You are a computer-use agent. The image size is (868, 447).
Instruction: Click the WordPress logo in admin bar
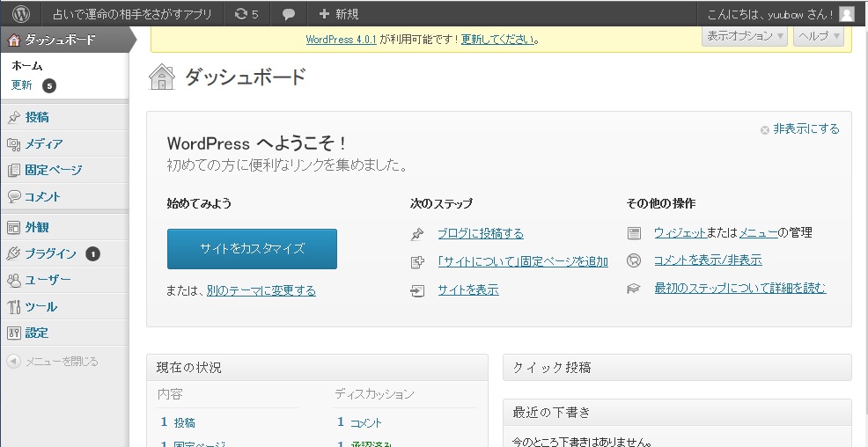click(21, 13)
